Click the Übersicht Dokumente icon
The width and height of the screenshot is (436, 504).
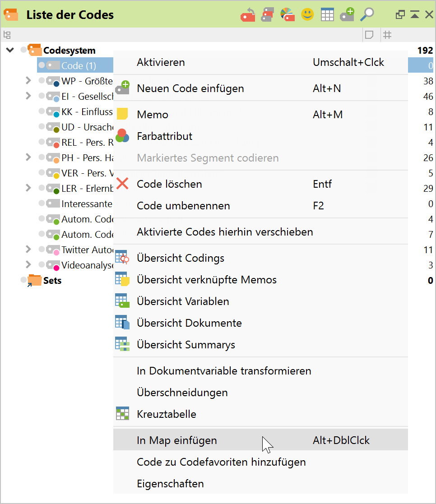tap(122, 323)
